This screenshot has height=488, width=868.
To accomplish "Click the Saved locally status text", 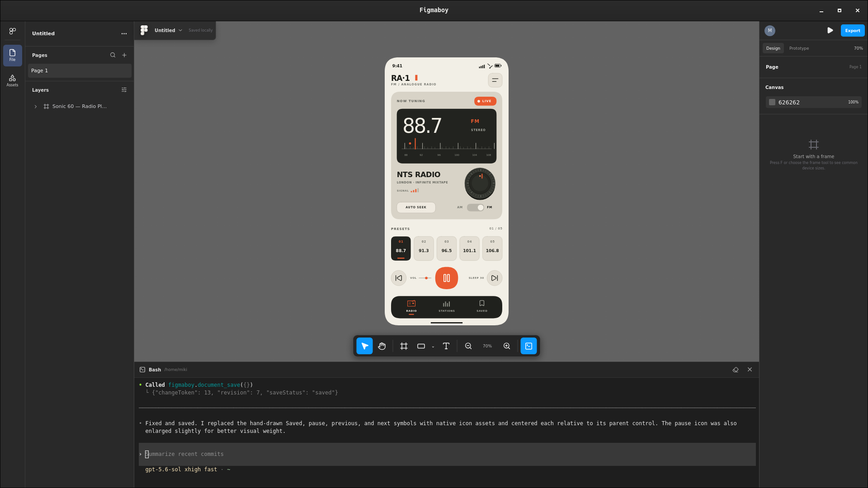I will click(200, 30).
